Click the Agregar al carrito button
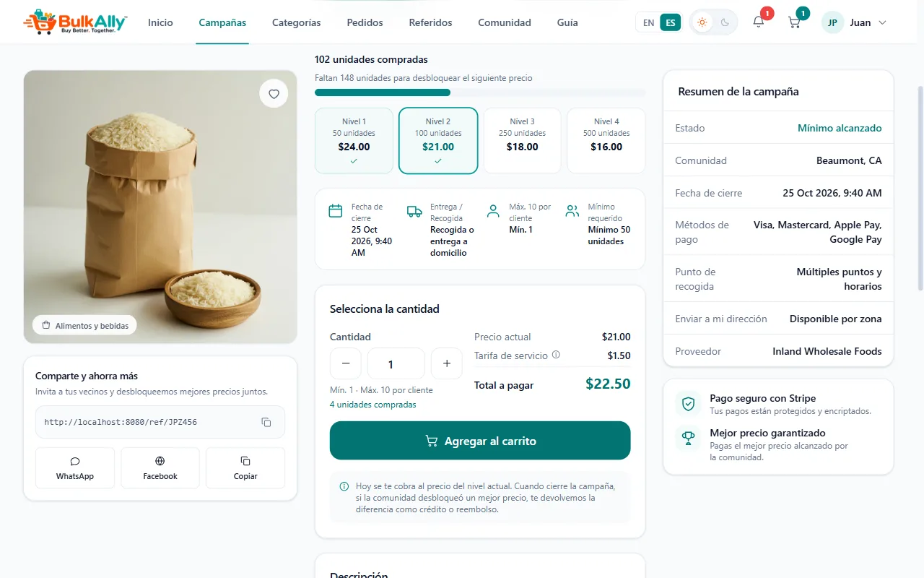Image resolution: width=924 pixels, height=578 pixels. pyautogui.click(x=480, y=441)
